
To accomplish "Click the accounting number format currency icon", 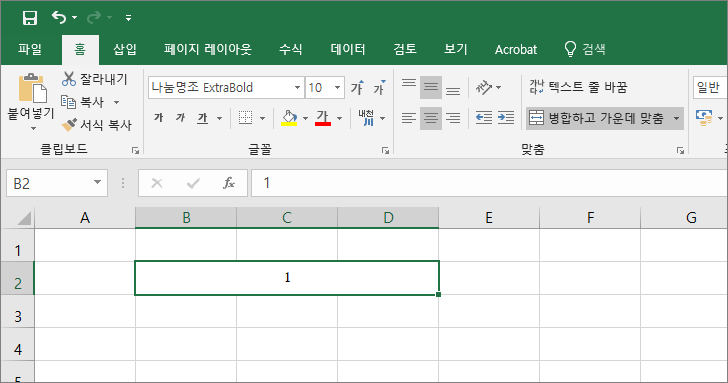I will [x=704, y=118].
